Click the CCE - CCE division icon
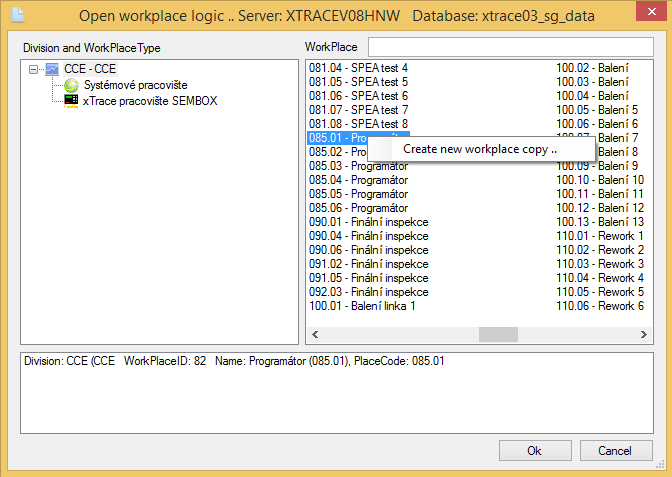The image size is (672, 477). pos(52,70)
